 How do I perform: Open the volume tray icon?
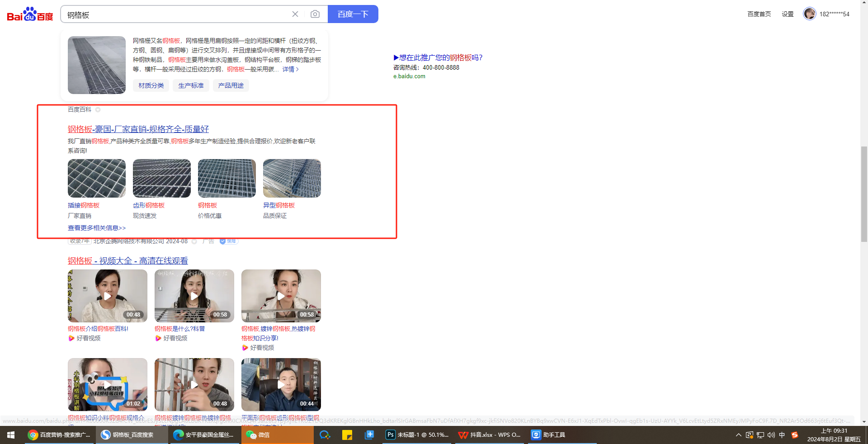pos(771,435)
